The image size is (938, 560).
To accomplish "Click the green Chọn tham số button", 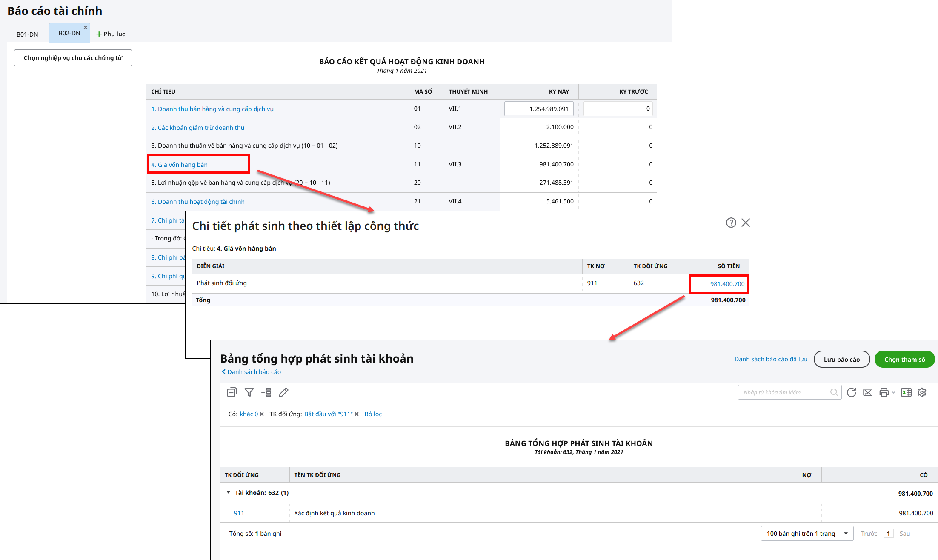I will pos(904,359).
